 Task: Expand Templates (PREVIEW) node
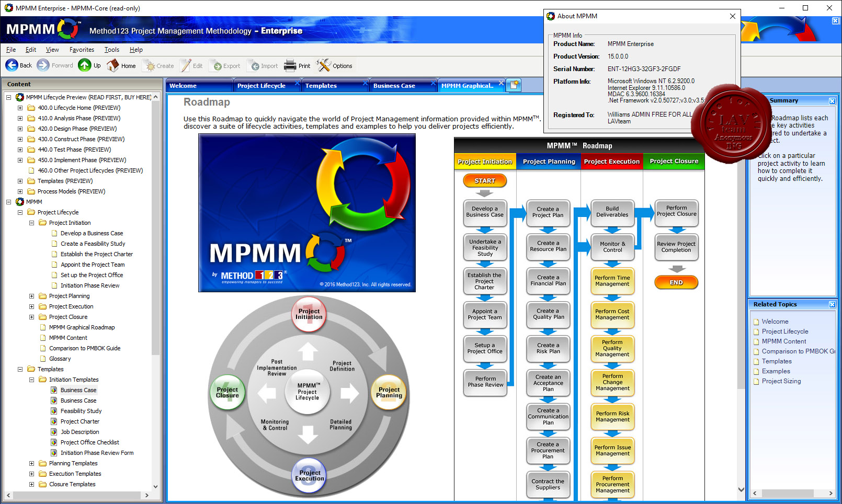tap(20, 181)
